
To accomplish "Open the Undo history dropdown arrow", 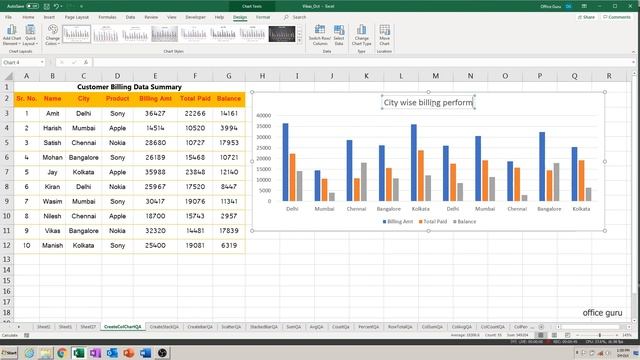I will [x=62, y=6].
